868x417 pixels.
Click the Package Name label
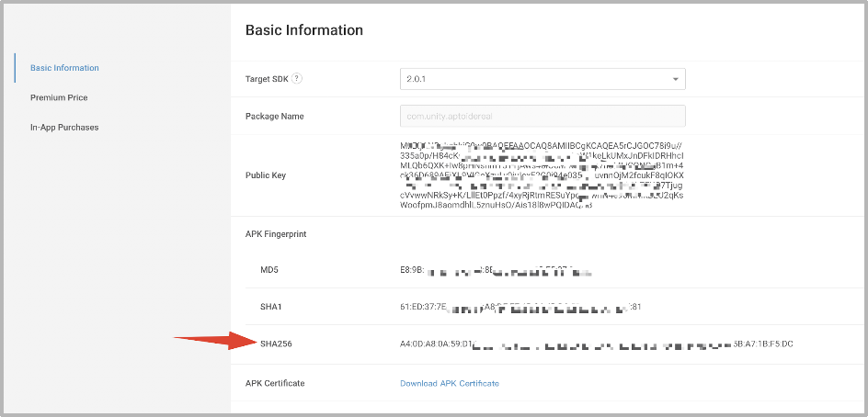pyautogui.click(x=275, y=116)
